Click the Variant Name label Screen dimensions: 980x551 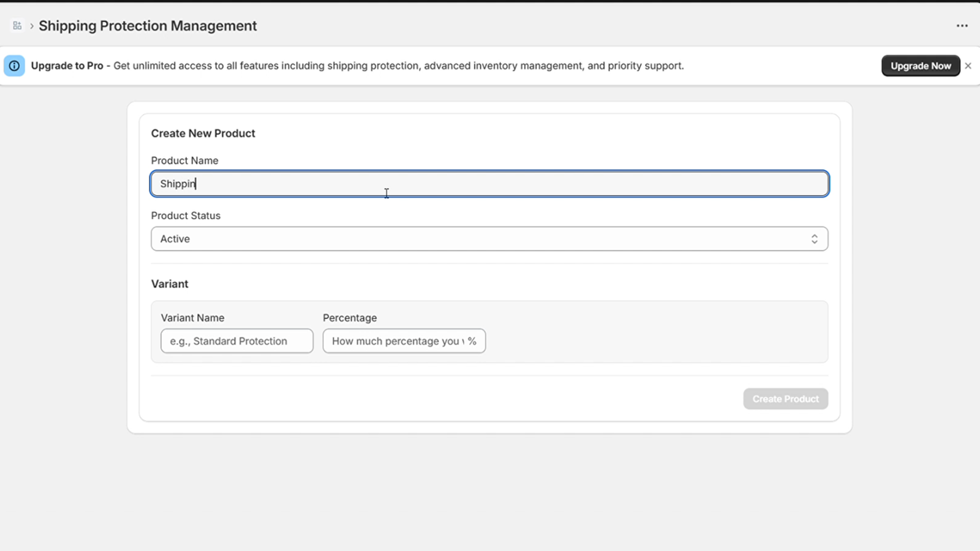click(192, 318)
